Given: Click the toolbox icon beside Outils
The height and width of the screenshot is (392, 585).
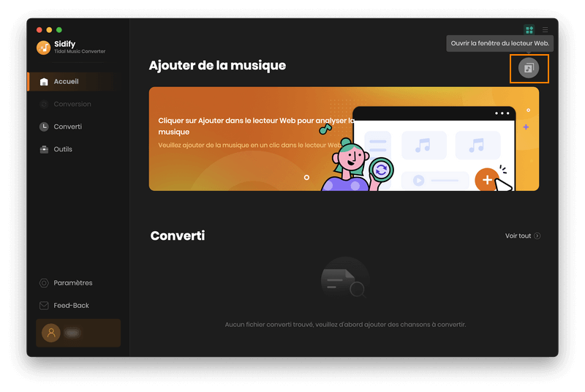Looking at the screenshot, I should (x=44, y=149).
